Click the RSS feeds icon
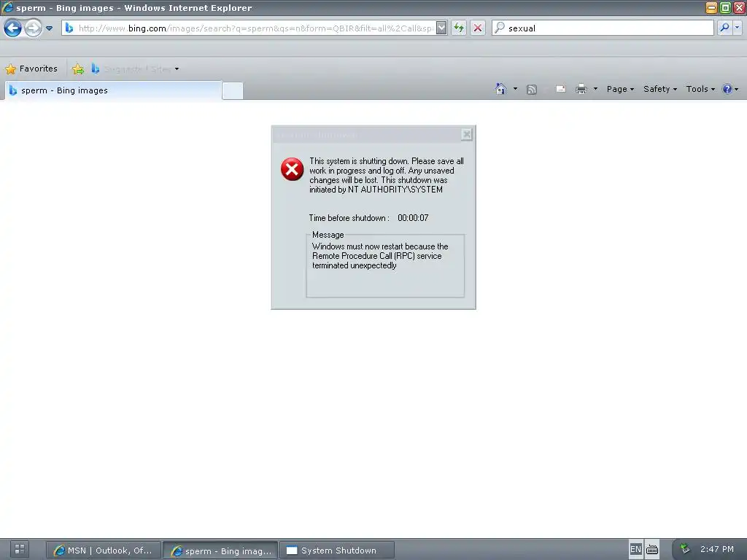The width and height of the screenshot is (747, 560). (532, 90)
